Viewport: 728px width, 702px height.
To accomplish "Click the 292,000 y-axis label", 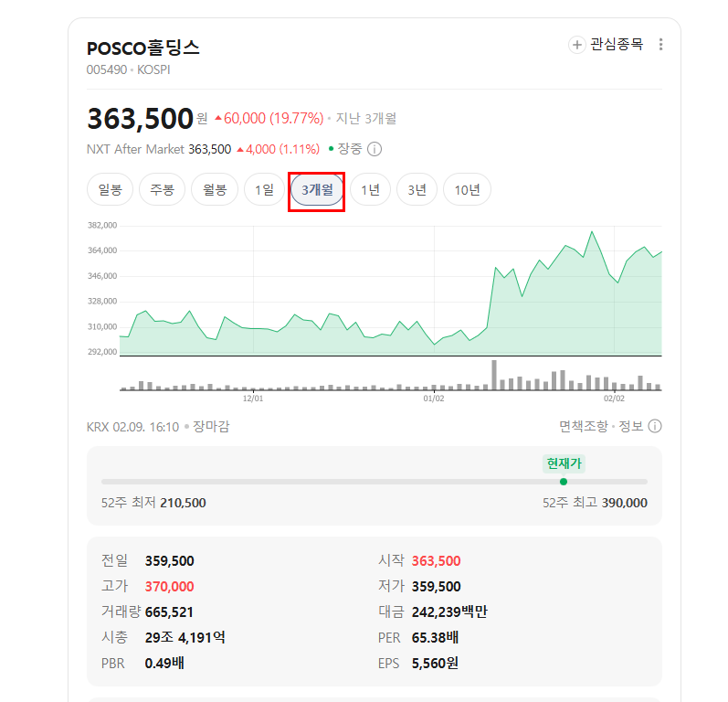I will point(102,352).
